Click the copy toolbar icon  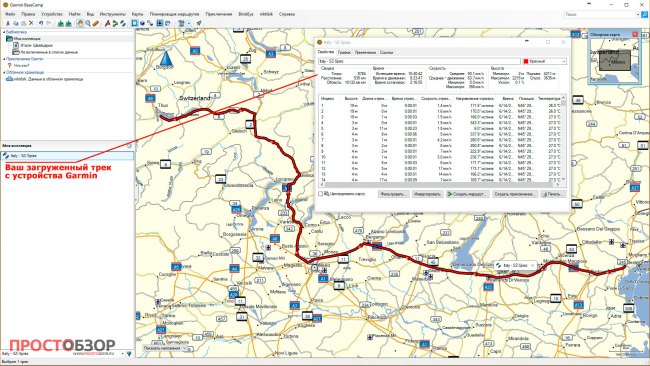16,23
